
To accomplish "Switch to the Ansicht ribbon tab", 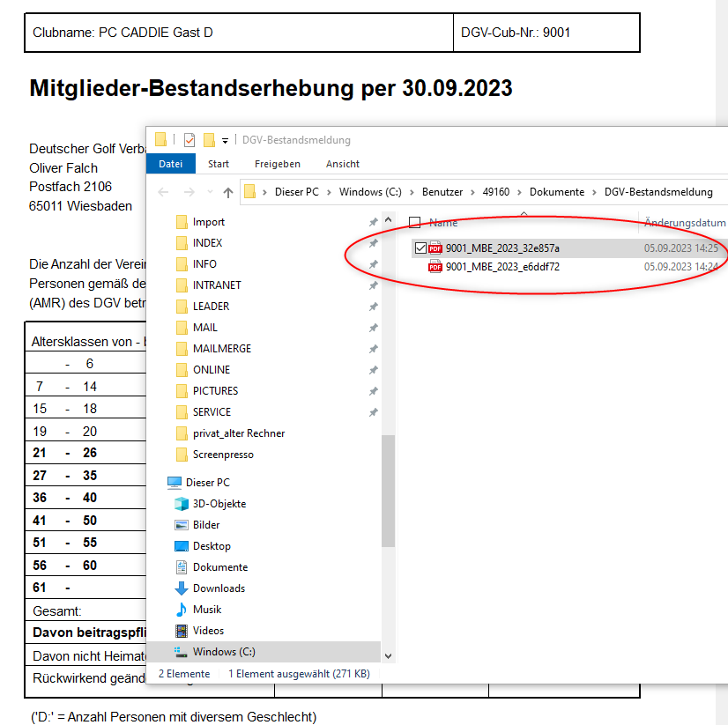I will (342, 164).
